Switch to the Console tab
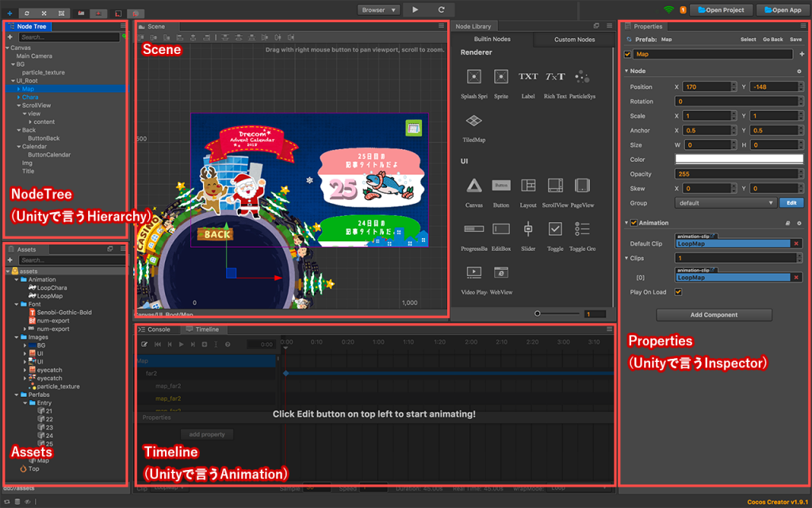The height and width of the screenshot is (508, 812). coord(158,329)
